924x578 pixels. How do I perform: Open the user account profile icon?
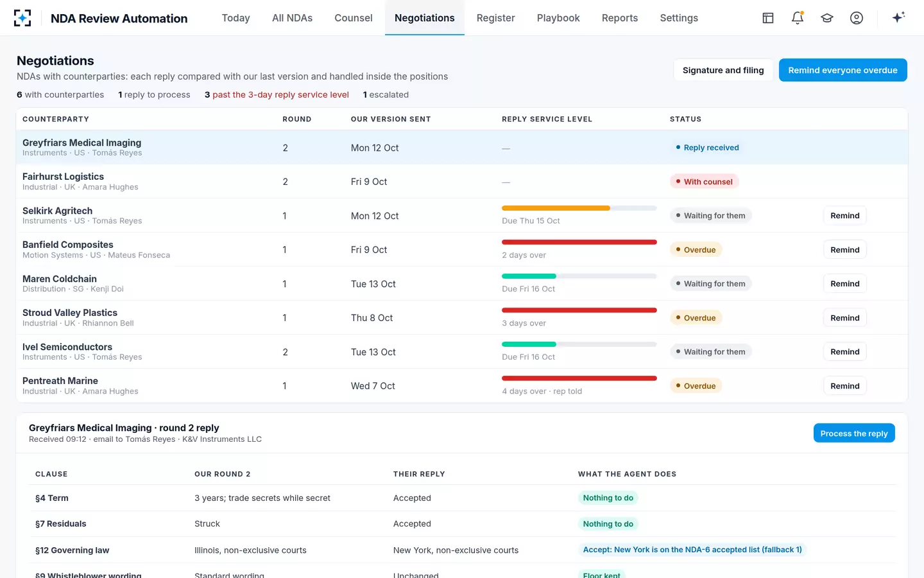tap(857, 18)
